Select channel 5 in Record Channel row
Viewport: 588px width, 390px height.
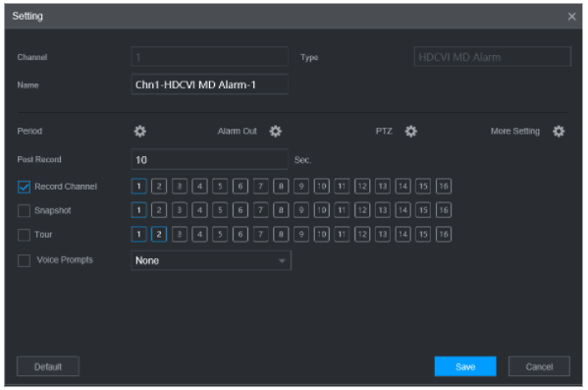click(x=220, y=187)
